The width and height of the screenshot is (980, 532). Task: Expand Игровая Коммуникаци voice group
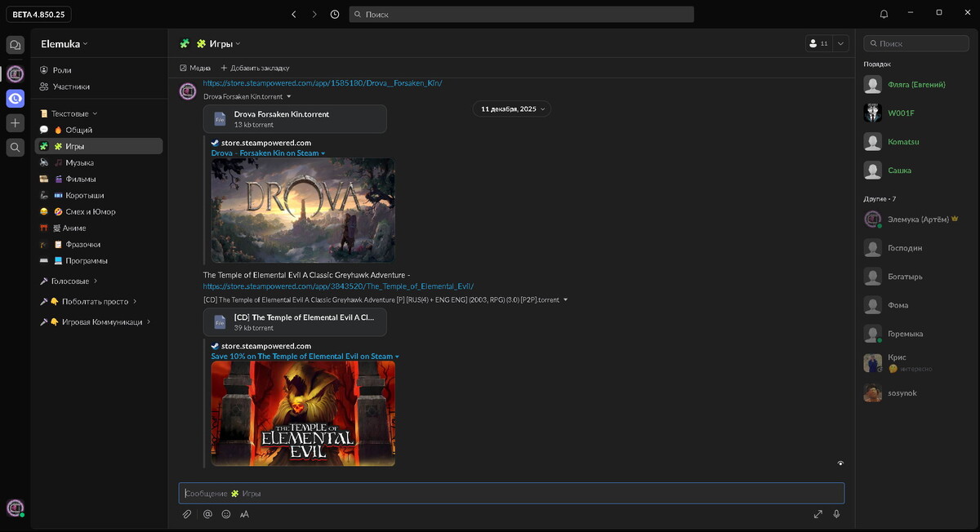(x=94, y=321)
